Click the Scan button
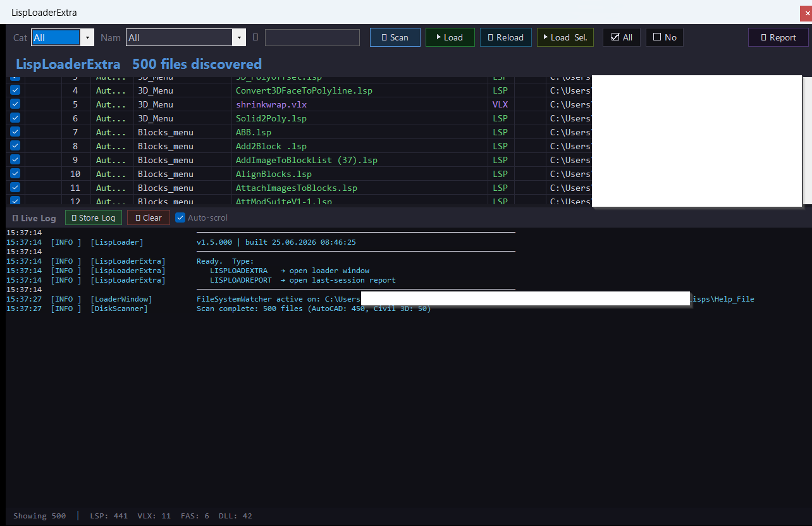The height and width of the screenshot is (526, 812). (395, 38)
